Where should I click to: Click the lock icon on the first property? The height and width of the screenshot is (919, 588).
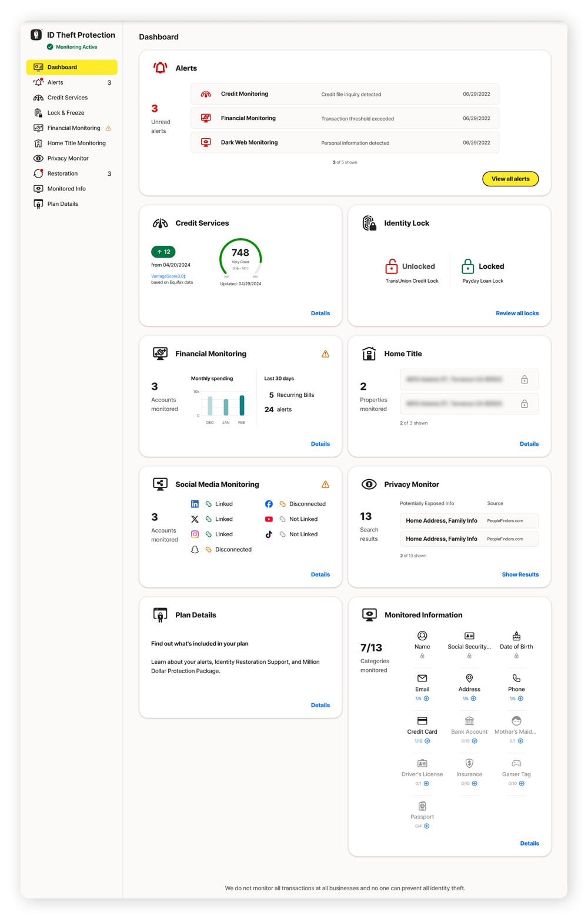[x=524, y=379]
